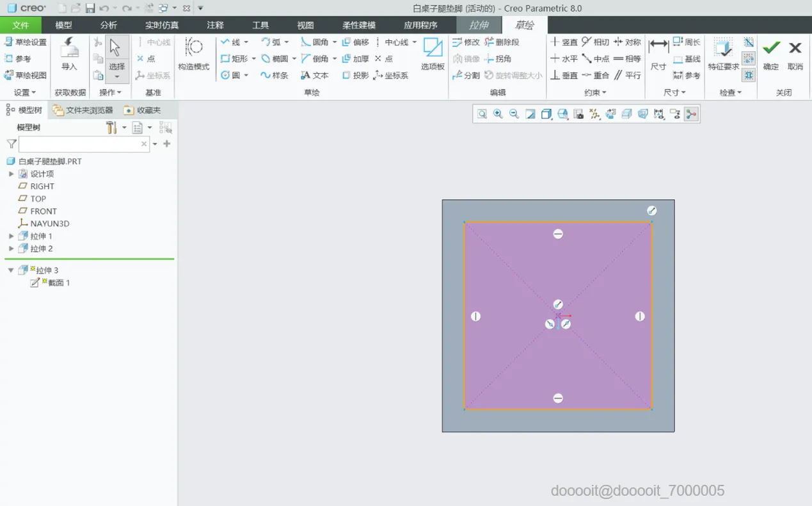
Task: Open the 约束 group dropdown
Action: (x=595, y=92)
